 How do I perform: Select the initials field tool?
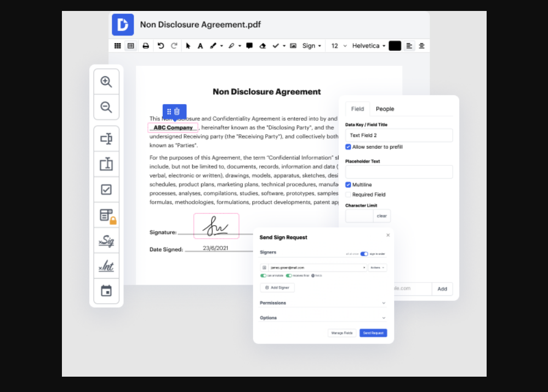coord(106,266)
